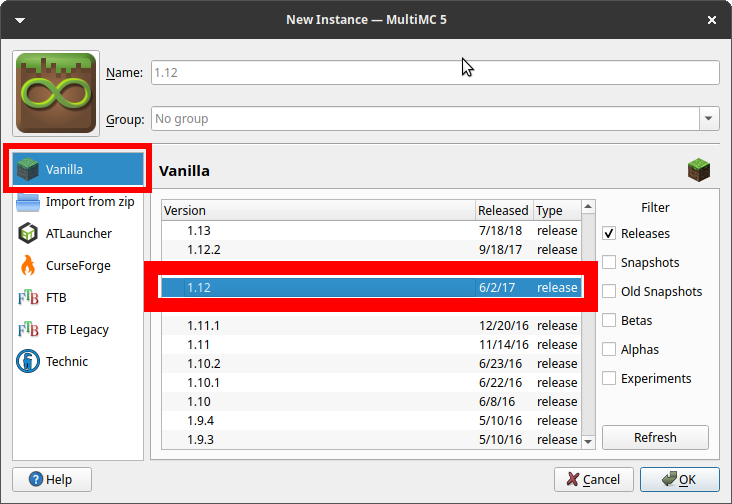Screen dimensions: 732x504
Task: Click the instance icon with infinity symbol
Action: [x=56, y=93]
